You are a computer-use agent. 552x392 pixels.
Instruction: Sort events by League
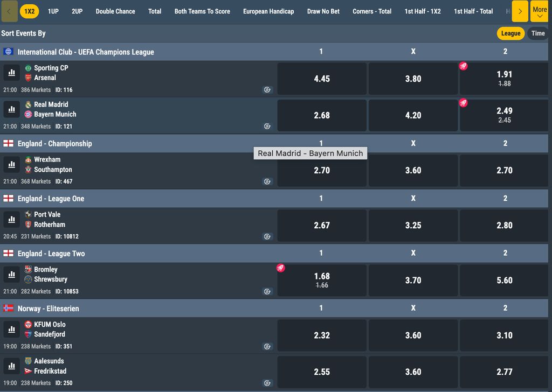pos(510,33)
